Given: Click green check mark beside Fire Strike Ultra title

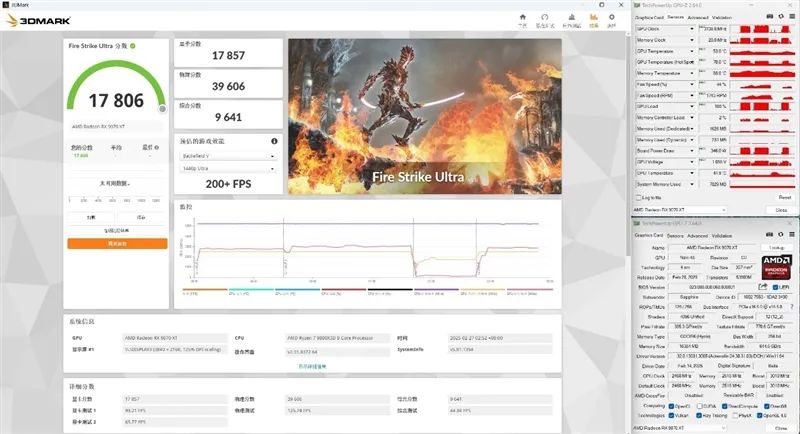Looking at the screenshot, I should [x=133, y=46].
